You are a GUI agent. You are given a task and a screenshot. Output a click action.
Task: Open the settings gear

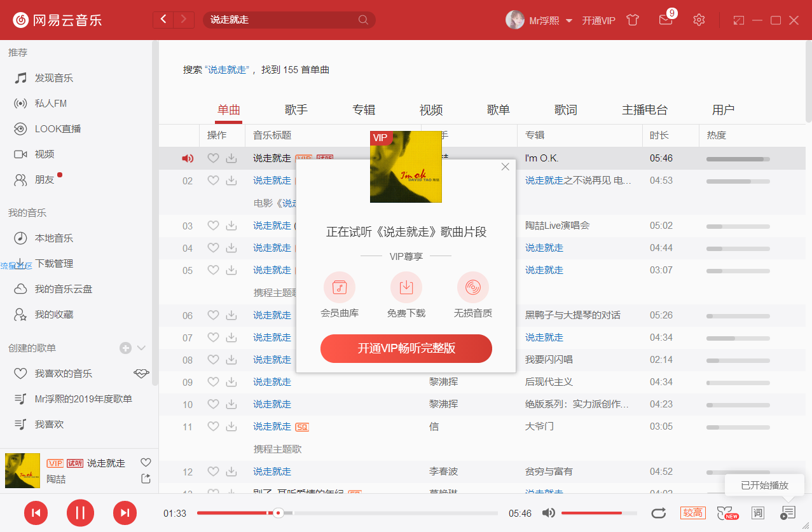pos(699,20)
